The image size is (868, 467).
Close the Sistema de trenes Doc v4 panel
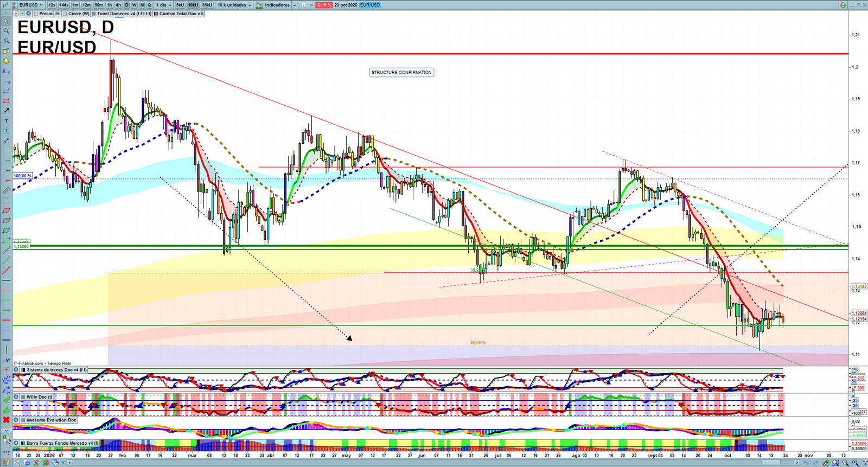click(x=16, y=370)
